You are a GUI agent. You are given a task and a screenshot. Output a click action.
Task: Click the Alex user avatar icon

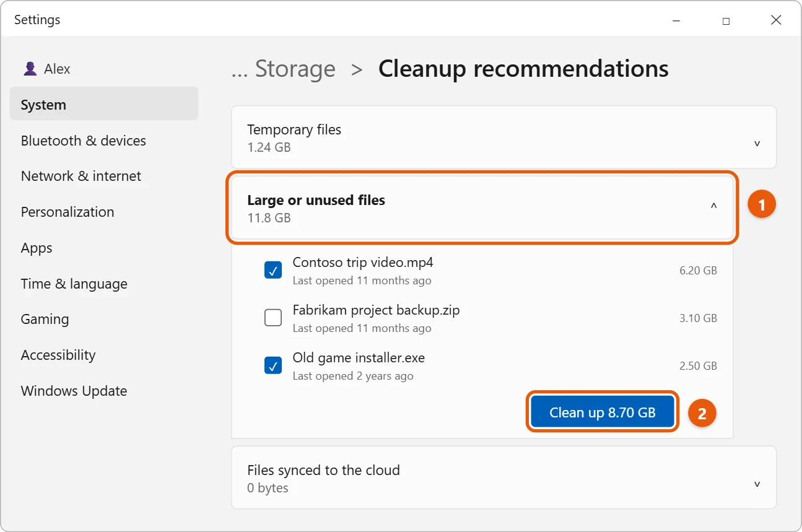[30, 69]
